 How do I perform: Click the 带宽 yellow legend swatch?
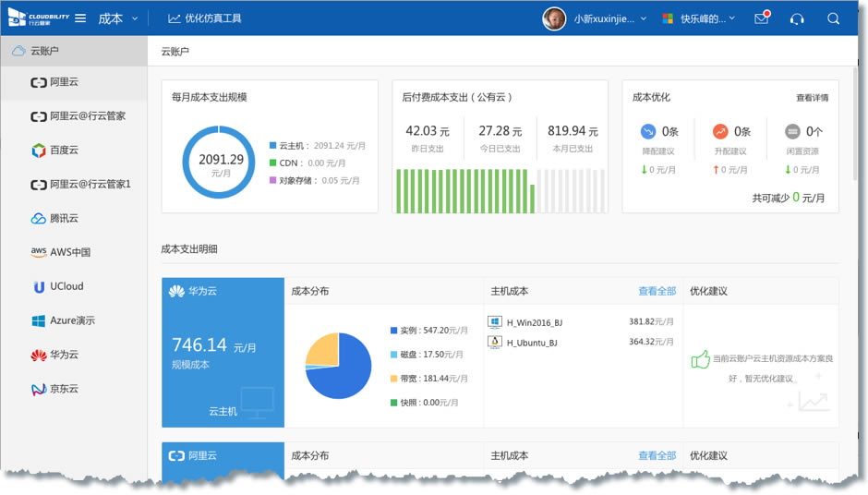[393, 379]
